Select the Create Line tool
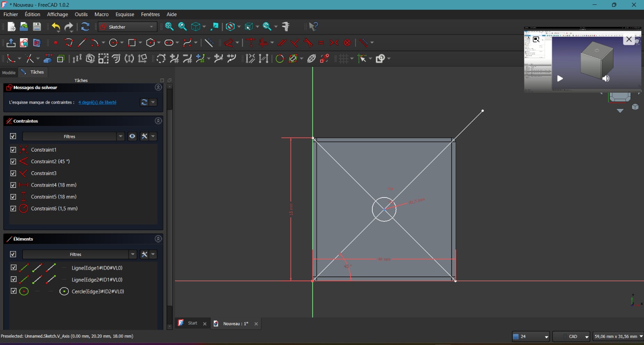 pos(82,43)
